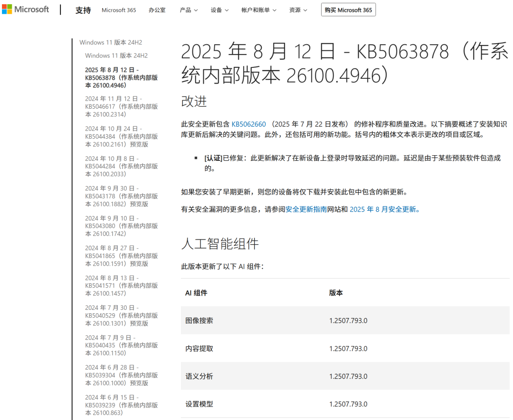Image resolution: width=513 pixels, height=420 pixels.
Task: Click the 设置模型 table cell
Action: (199, 404)
